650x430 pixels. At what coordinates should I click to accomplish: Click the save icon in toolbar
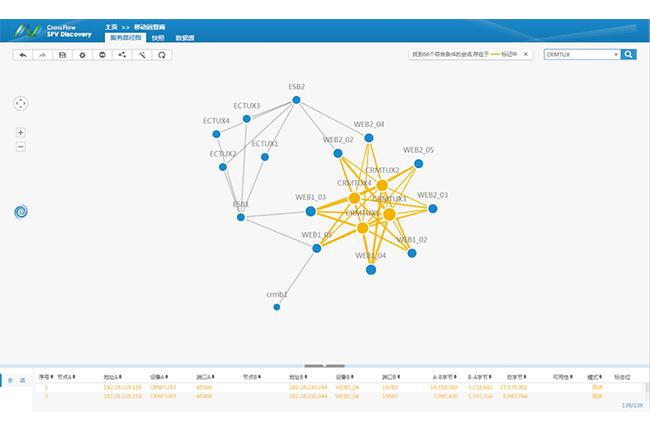pyautogui.click(x=62, y=55)
